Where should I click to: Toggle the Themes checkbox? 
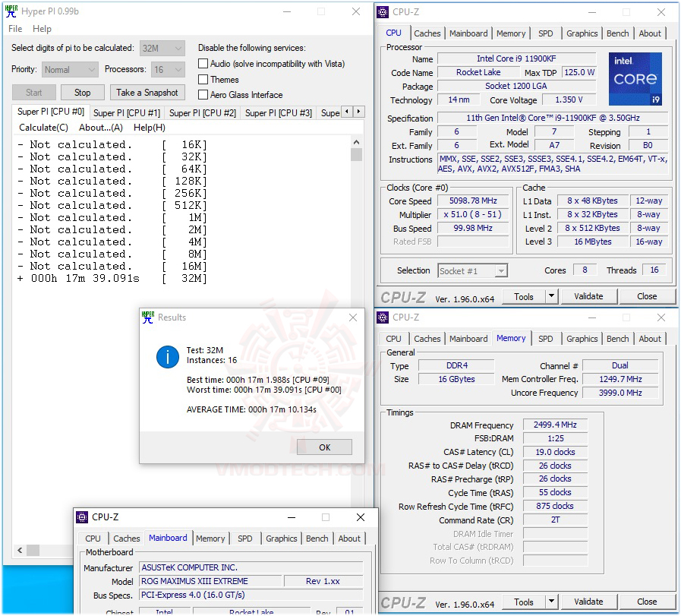[203, 80]
